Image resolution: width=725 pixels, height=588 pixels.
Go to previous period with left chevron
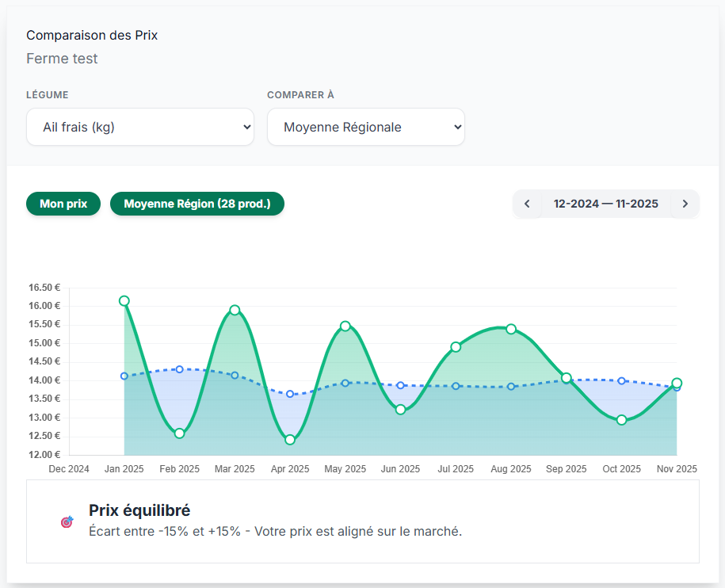(x=527, y=204)
